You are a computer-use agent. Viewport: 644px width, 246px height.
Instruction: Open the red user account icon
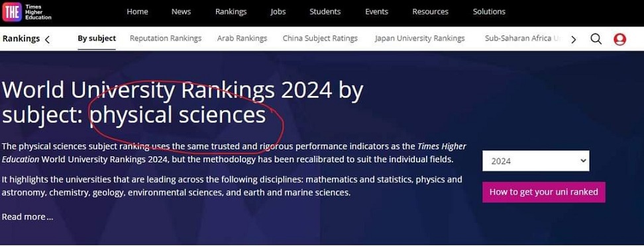[x=619, y=40]
